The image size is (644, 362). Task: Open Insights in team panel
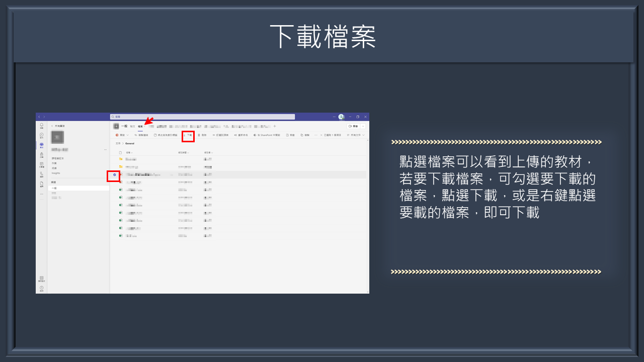click(x=56, y=173)
